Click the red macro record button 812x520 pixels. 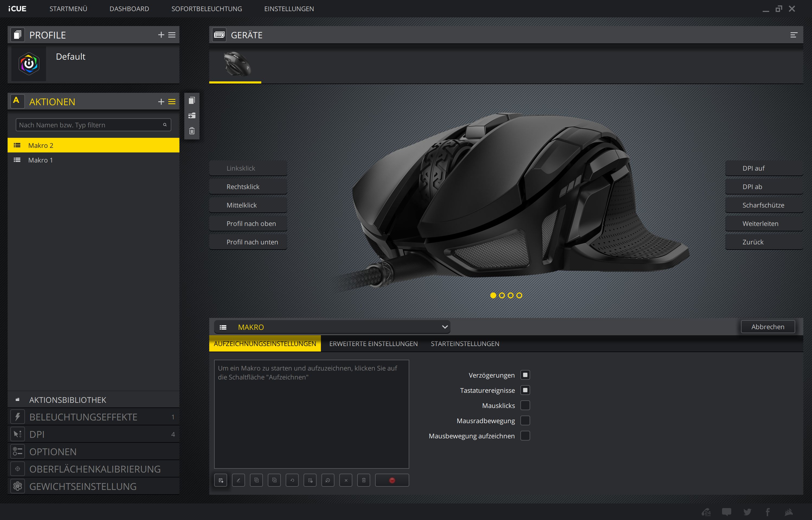click(392, 480)
